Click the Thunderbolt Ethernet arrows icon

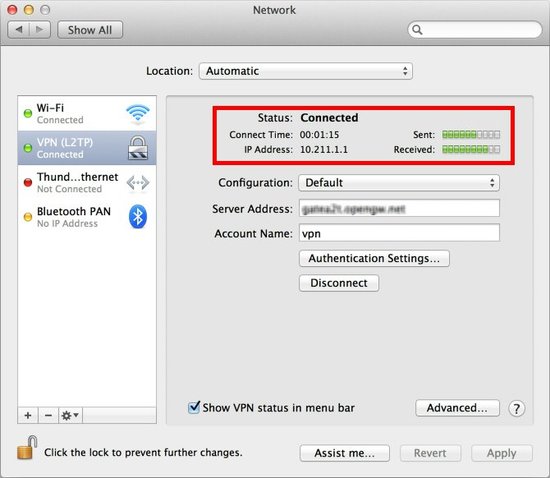pos(138,183)
